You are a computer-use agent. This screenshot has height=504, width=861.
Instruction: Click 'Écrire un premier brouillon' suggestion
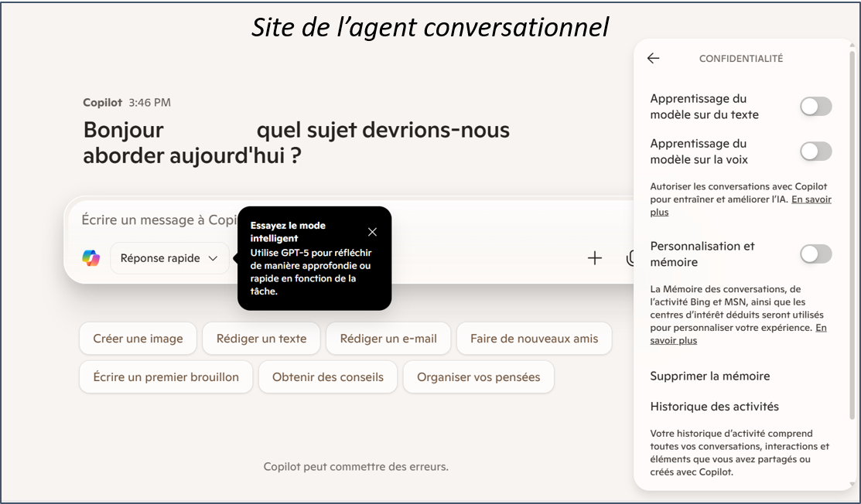tap(166, 377)
